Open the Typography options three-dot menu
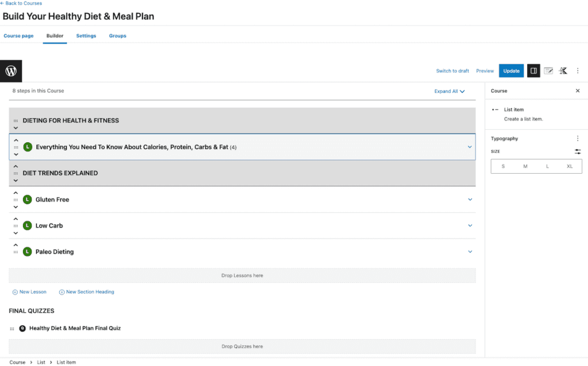The height and width of the screenshot is (366, 588). pos(578,138)
